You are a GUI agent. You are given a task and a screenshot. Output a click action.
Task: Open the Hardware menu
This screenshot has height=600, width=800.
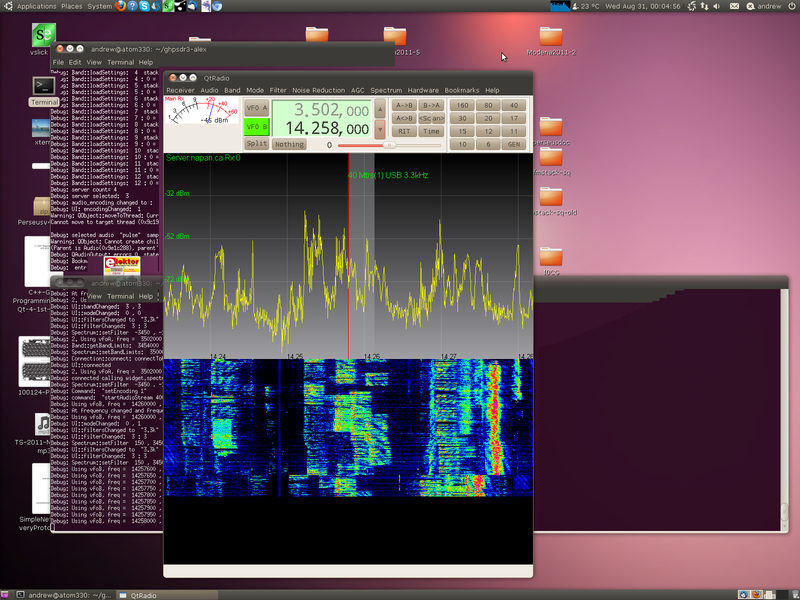click(423, 90)
